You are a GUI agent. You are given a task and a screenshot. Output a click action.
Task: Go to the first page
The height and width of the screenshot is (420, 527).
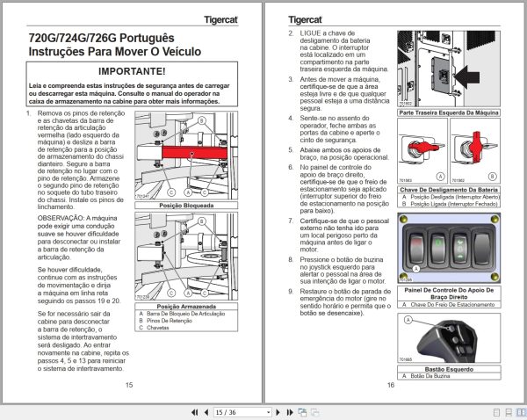coord(194,412)
